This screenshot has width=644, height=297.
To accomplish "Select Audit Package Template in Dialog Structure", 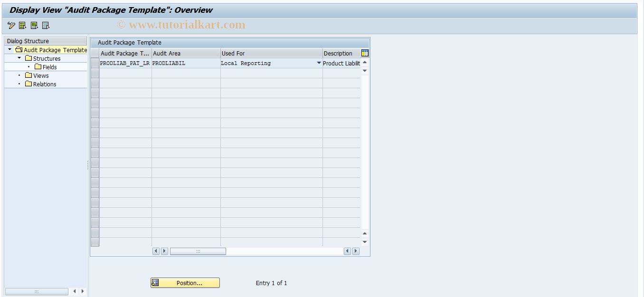I will coord(56,50).
